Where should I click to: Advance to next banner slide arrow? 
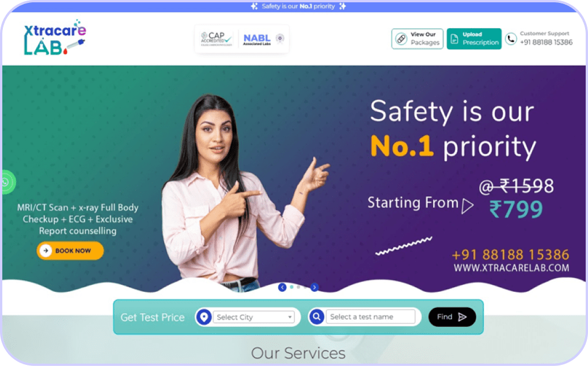click(314, 287)
